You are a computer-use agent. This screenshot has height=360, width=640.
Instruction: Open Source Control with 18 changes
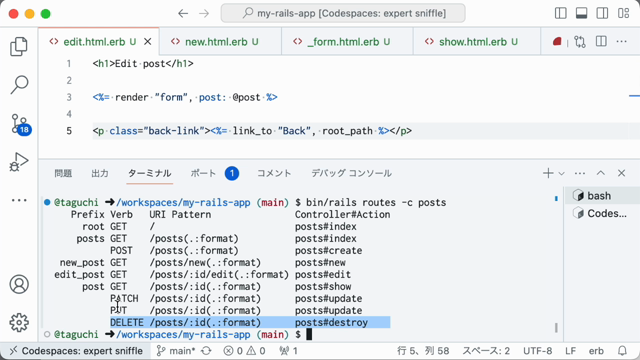coord(20,124)
